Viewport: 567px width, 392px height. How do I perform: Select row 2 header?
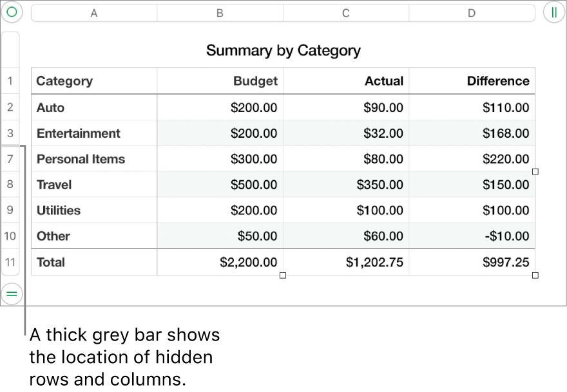[10, 107]
